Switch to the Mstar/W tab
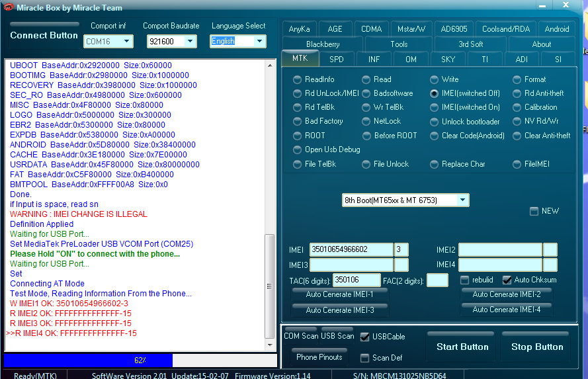 click(411, 29)
